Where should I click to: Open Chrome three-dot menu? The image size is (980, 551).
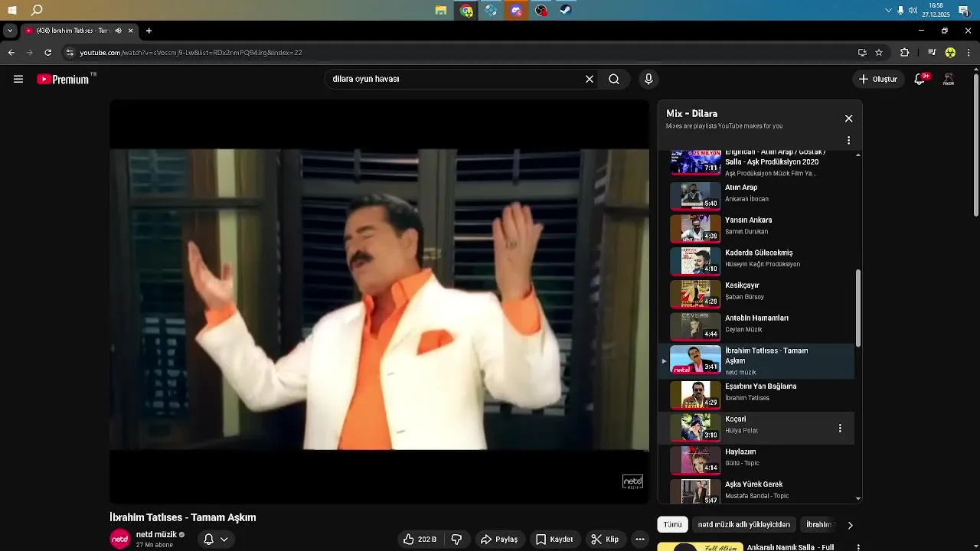click(x=969, y=53)
